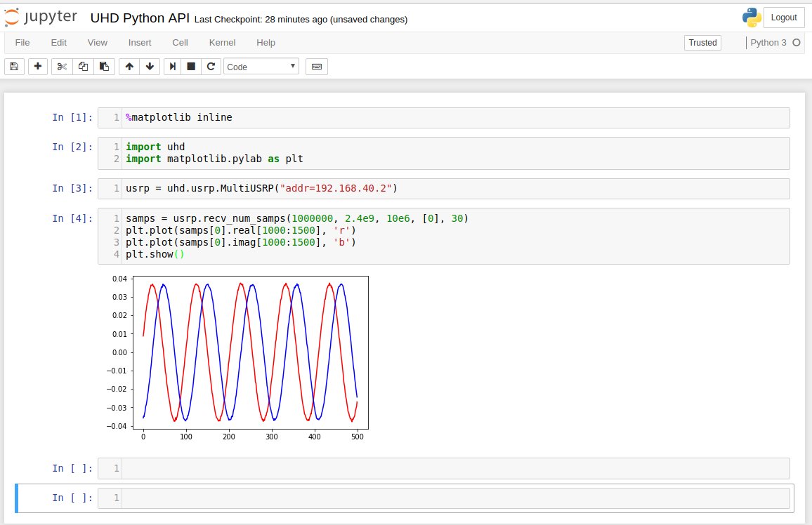The image size is (812, 525).
Task: Open the Insert menu
Action: [x=140, y=42]
